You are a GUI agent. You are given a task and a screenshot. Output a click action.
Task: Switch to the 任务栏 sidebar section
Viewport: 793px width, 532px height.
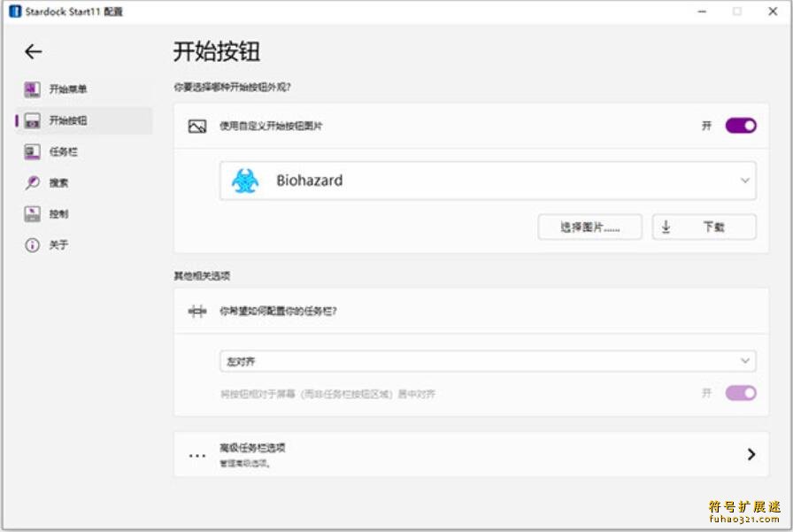(x=83, y=151)
